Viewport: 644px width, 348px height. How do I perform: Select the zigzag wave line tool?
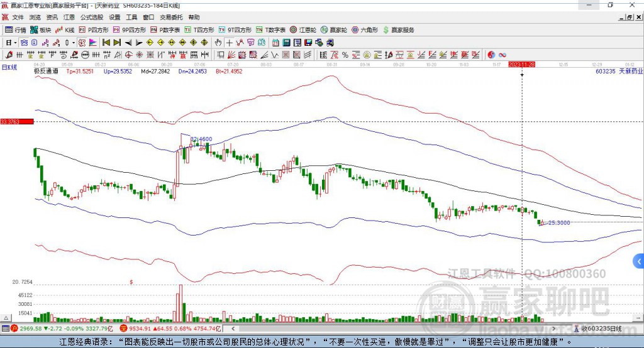coord(274,55)
